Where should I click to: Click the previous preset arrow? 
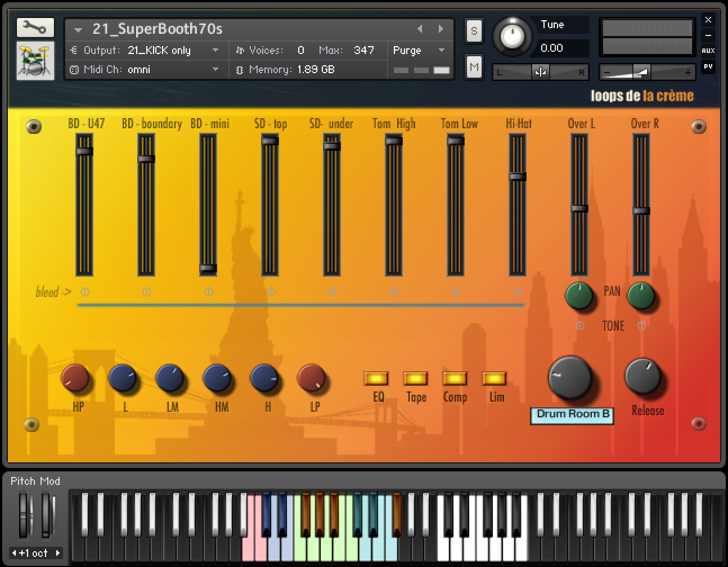420,29
